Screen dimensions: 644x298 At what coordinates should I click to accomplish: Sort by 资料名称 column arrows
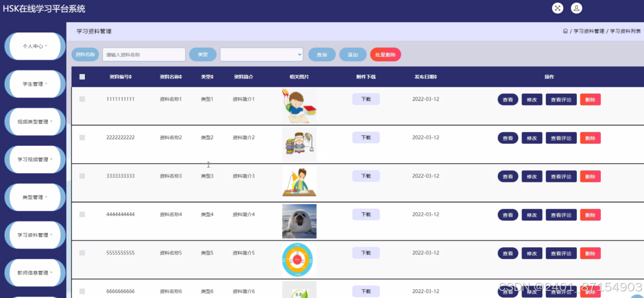180,77
